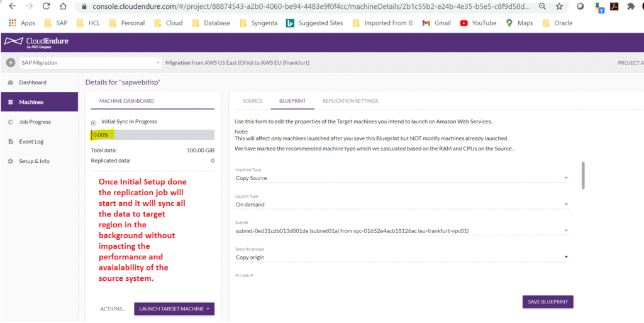Click Launch Target Machine button
This screenshot has width=644, height=323.
[174, 309]
